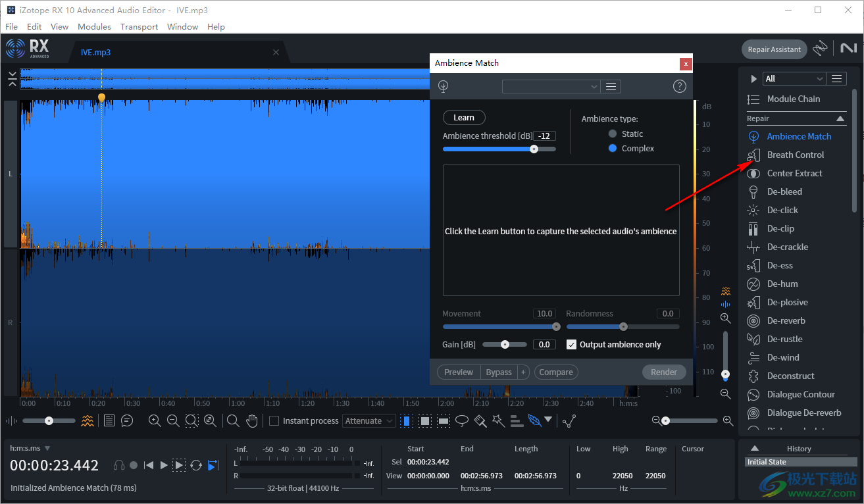Image resolution: width=864 pixels, height=504 pixels.
Task: Open the Modules menu
Action: pyautogui.click(x=94, y=26)
